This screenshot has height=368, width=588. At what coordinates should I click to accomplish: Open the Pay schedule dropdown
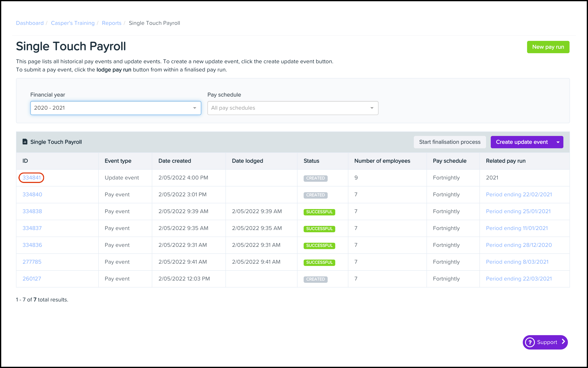pos(293,108)
